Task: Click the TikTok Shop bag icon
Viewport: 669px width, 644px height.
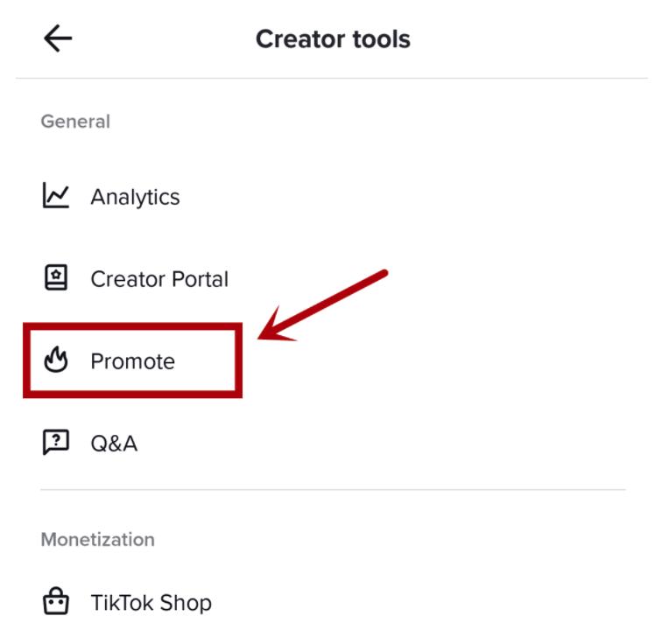Action: 55,602
